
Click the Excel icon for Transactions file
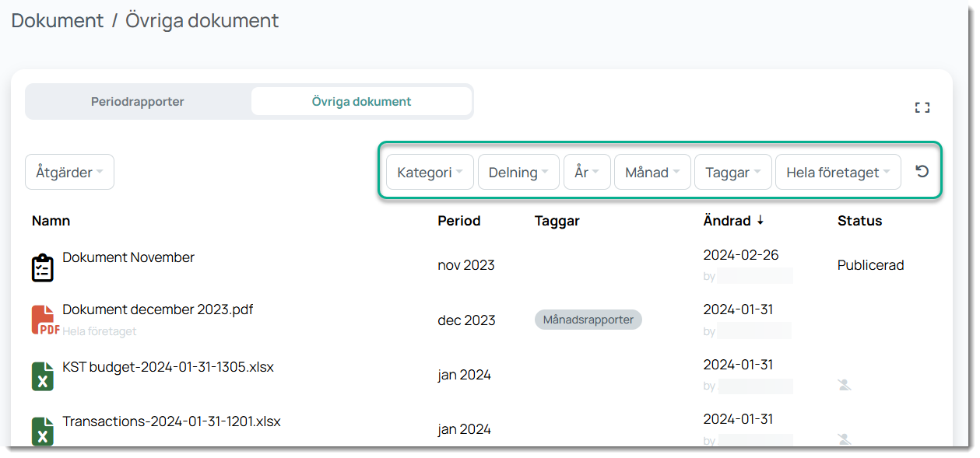pos(43,431)
